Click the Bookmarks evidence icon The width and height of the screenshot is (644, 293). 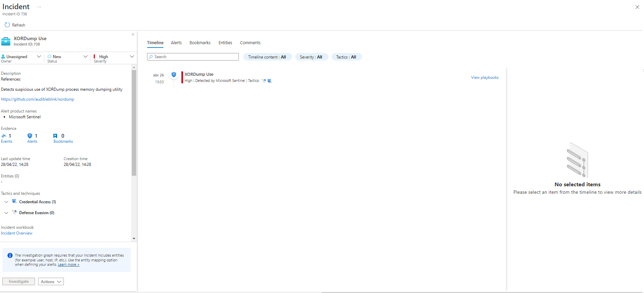pyautogui.click(x=55, y=136)
